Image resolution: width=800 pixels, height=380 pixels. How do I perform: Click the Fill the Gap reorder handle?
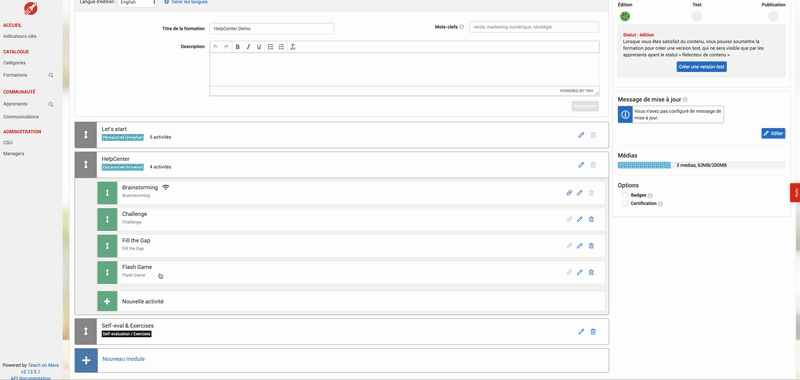click(107, 246)
